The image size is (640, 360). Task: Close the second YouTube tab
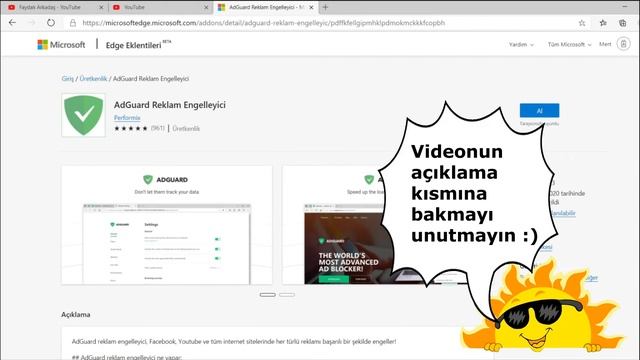coord(206,7)
